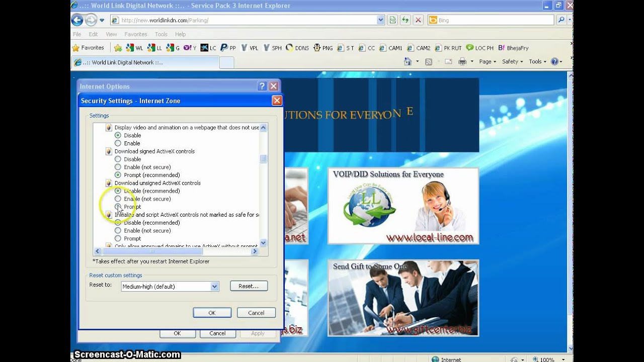644x362 pixels.
Task: Open the Tools command bar dropdown
Action: click(x=538, y=61)
